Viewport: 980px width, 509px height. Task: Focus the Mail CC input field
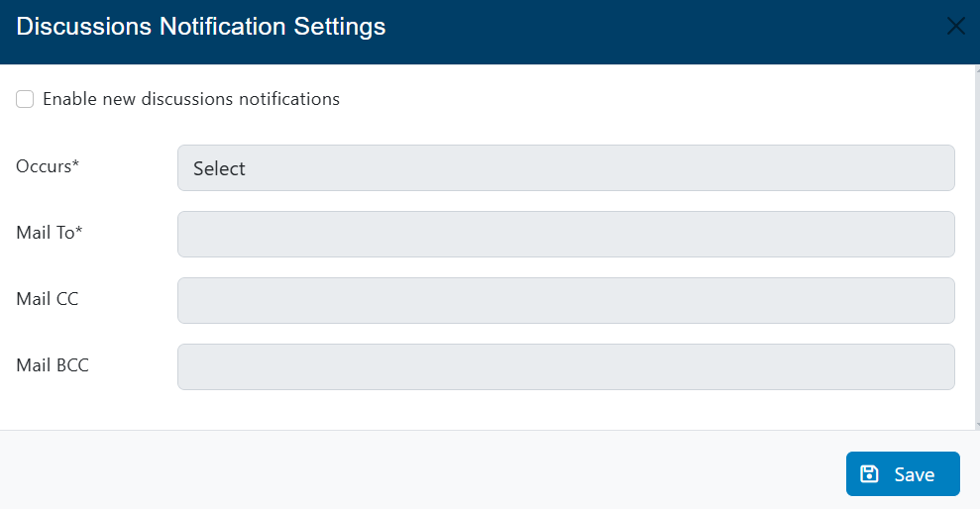click(x=566, y=300)
